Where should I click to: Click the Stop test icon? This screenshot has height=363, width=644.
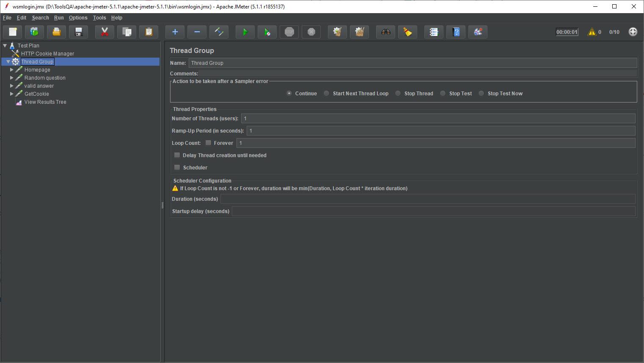coord(289,32)
